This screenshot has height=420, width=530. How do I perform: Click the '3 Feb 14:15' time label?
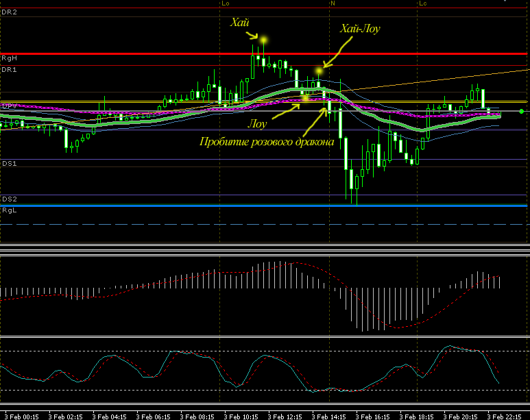[329, 417]
